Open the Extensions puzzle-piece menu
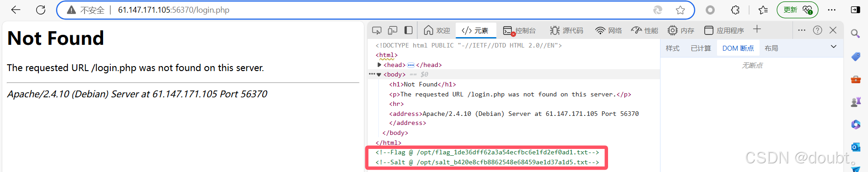The image size is (868, 172). coord(736,10)
